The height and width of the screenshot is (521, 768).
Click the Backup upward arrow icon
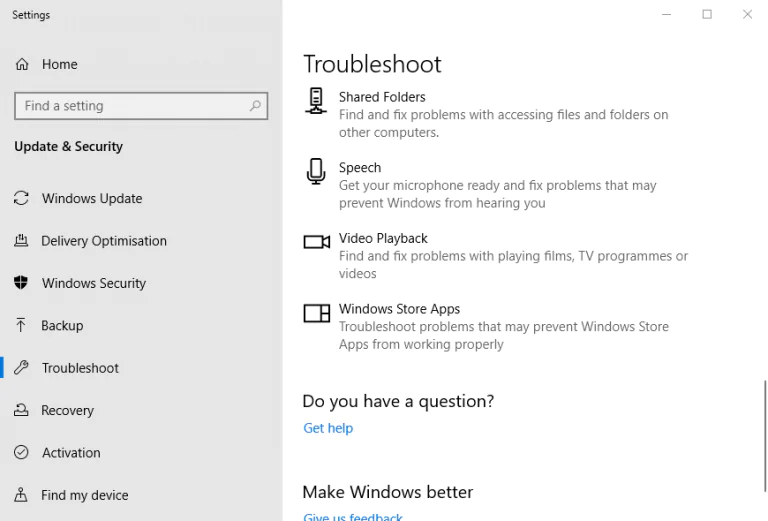(21, 325)
